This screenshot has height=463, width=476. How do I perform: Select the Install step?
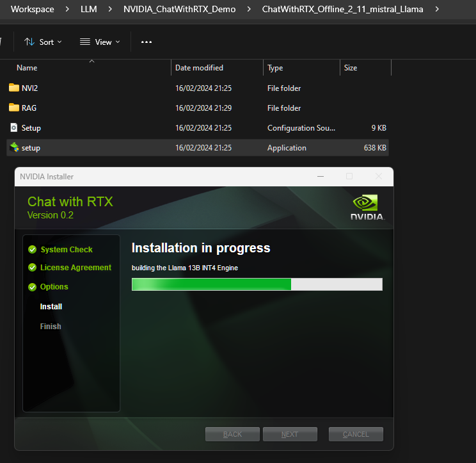pyautogui.click(x=51, y=307)
